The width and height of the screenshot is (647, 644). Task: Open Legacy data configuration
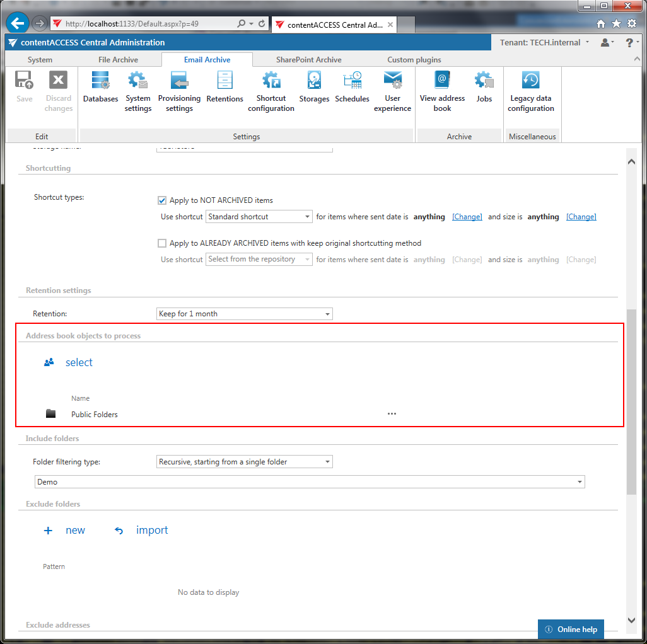(530, 91)
